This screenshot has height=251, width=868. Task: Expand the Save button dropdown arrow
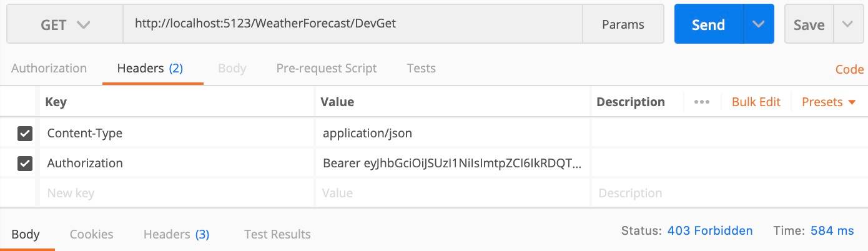(x=847, y=25)
